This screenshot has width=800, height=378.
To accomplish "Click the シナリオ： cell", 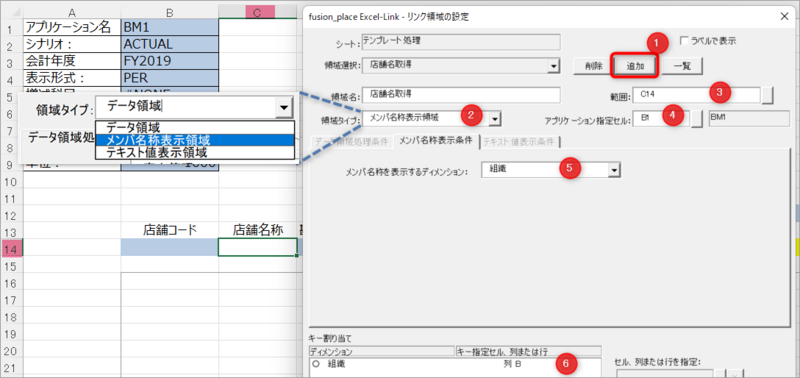I will (x=72, y=44).
